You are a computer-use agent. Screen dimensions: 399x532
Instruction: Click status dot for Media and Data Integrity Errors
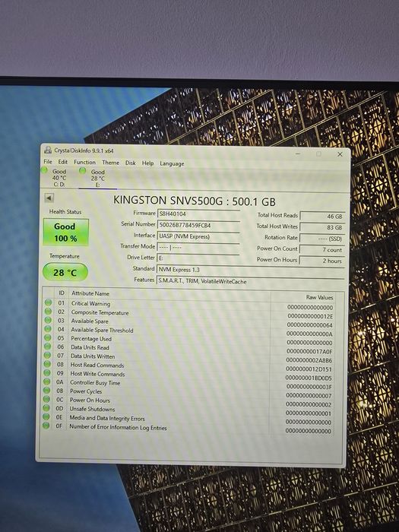(x=46, y=416)
